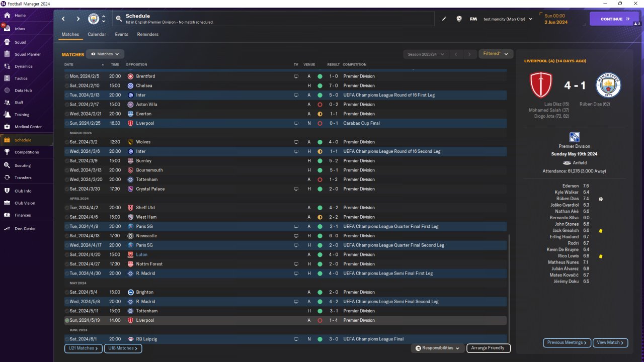This screenshot has height=362, width=644.
Task: Open the test mancity manager dropdown
Action: coord(508,19)
